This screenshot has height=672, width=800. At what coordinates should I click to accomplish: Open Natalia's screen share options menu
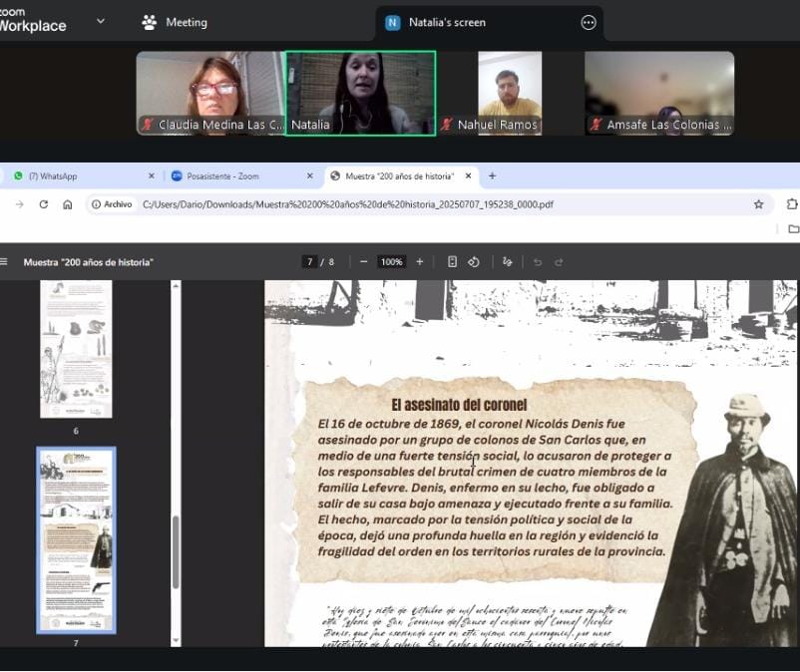tap(589, 22)
